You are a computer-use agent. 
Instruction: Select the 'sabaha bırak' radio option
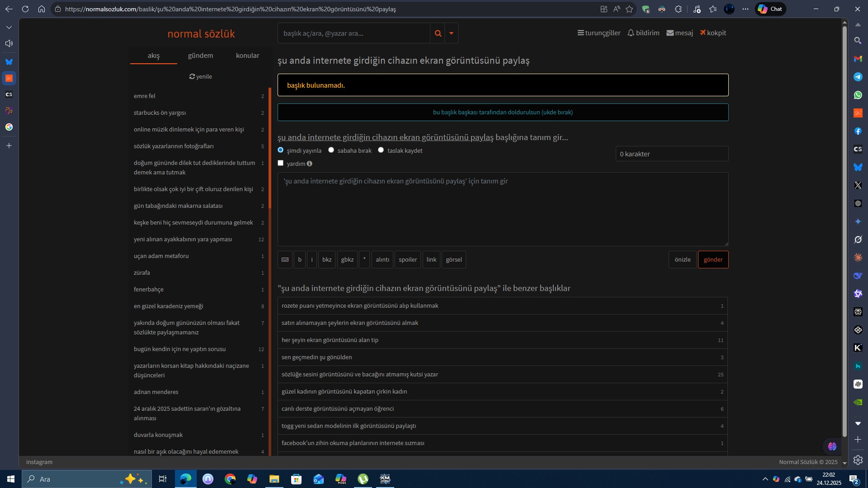coord(331,150)
